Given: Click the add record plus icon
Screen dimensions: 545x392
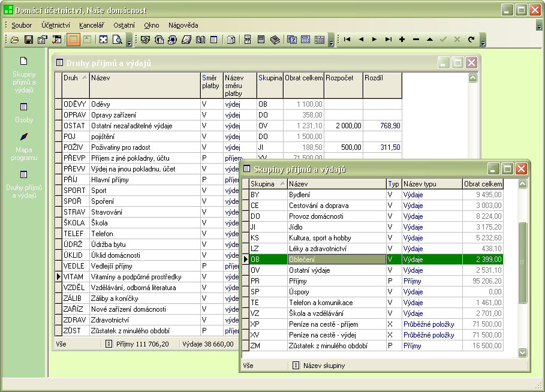Looking at the screenshot, I should (x=402, y=40).
